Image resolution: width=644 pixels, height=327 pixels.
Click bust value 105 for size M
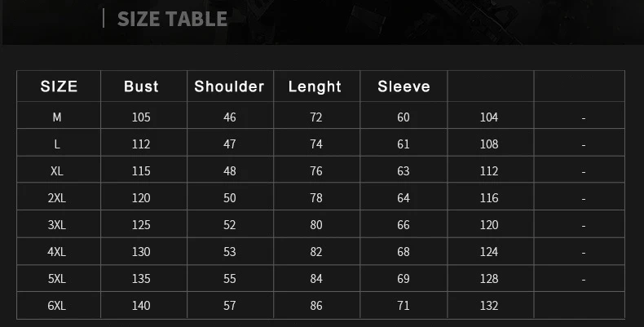point(141,117)
